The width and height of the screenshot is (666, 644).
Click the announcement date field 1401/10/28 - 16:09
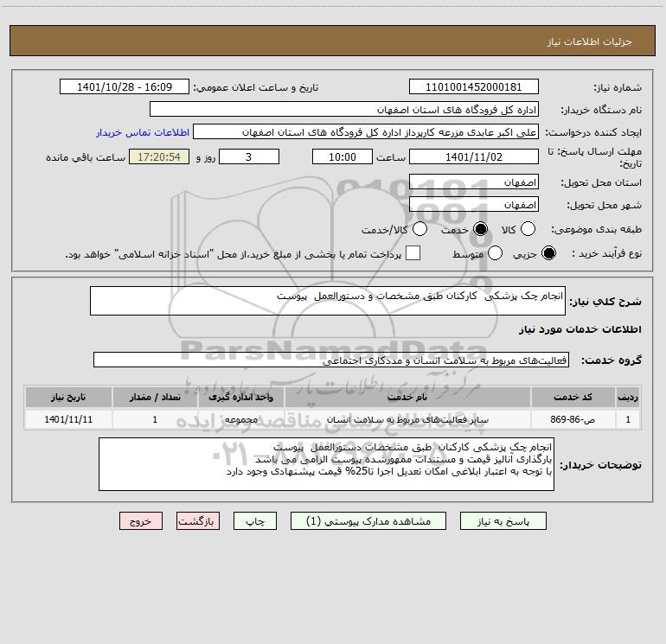125,86
